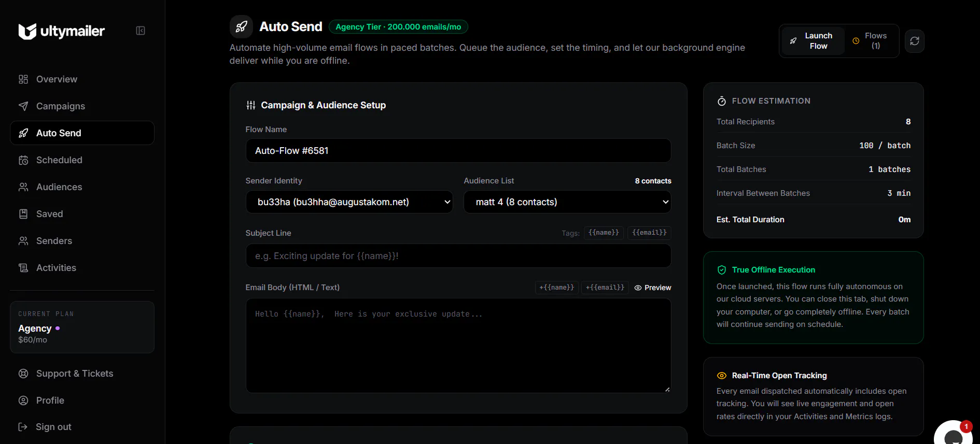980x444 pixels.
Task: Insert {{email}} tag into Subject Line
Action: [649, 233]
